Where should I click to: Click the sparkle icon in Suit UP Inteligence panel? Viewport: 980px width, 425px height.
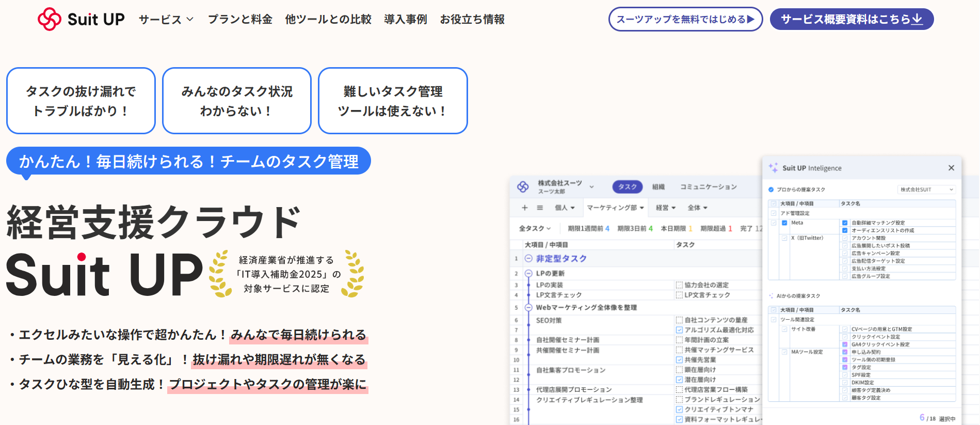(773, 168)
